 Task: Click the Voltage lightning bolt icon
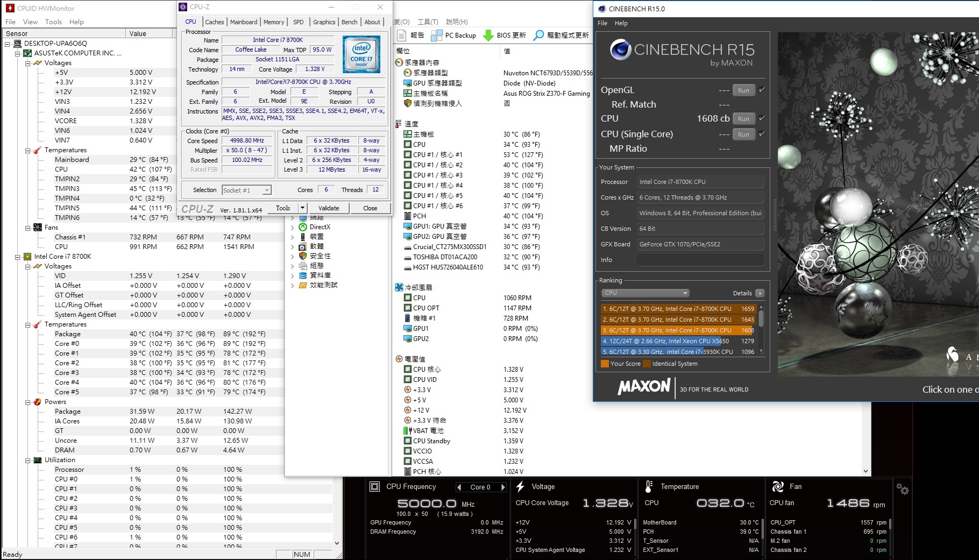(x=521, y=486)
